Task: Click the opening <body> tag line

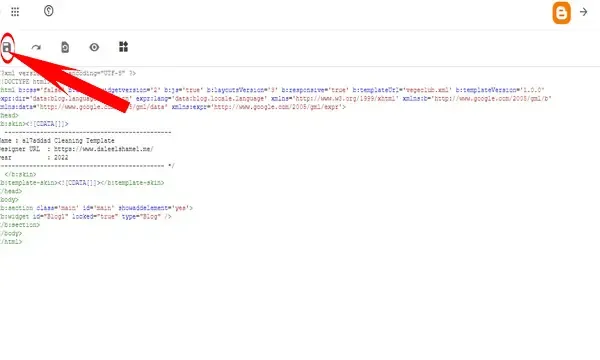Action: pyautogui.click(x=9, y=200)
